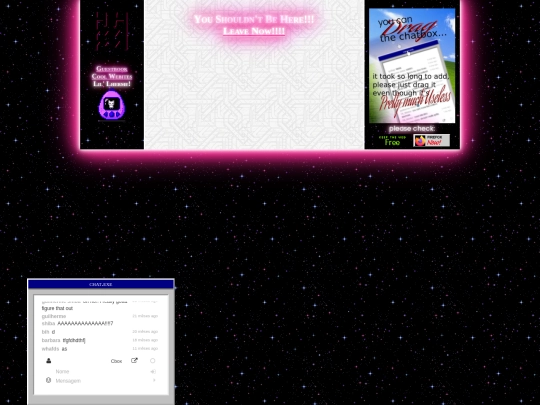The width and height of the screenshot is (540, 405).
Task: Click the 'please check:' label
Action: coord(412,128)
